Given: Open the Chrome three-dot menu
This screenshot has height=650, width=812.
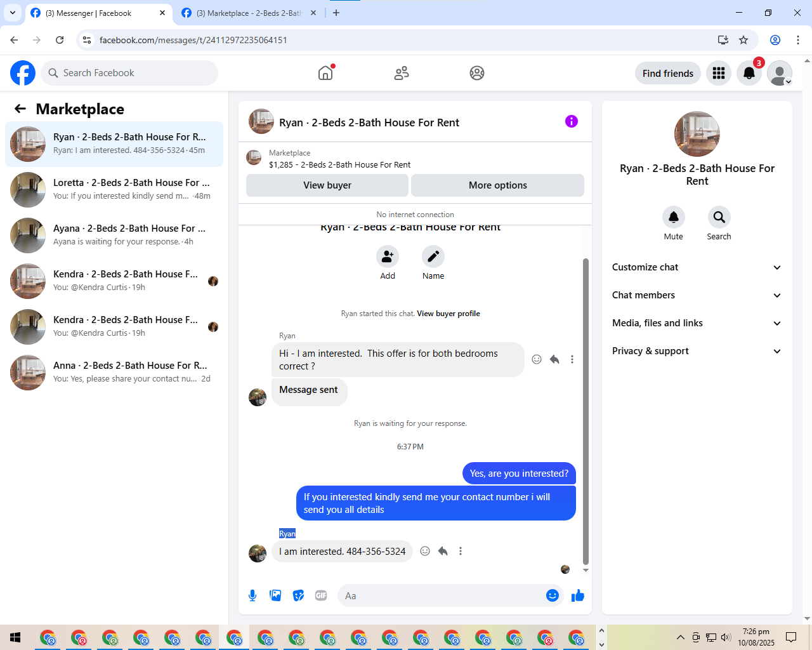Looking at the screenshot, I should click(x=798, y=40).
